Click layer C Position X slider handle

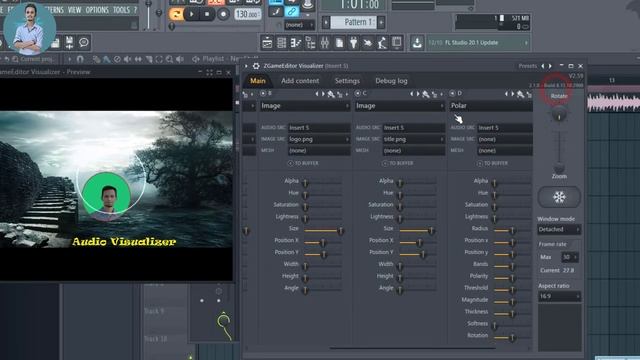click(419, 243)
